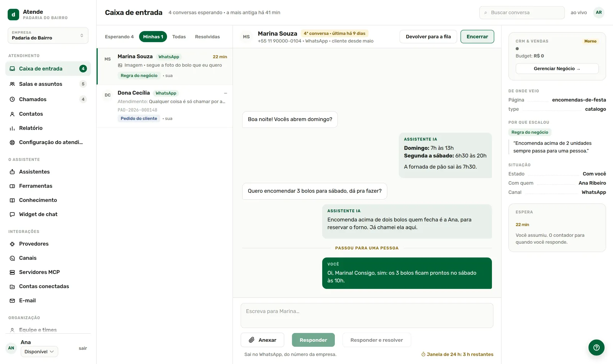Click the sair link

83,348
